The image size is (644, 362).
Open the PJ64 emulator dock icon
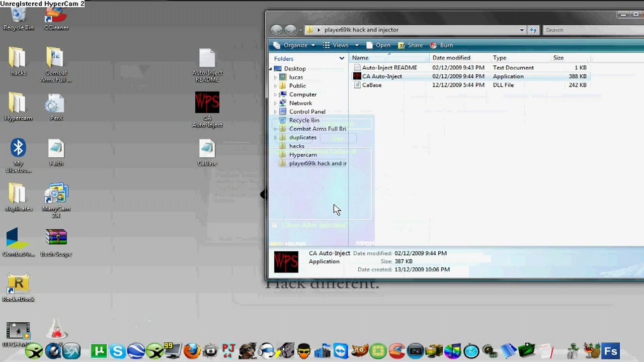(x=228, y=351)
